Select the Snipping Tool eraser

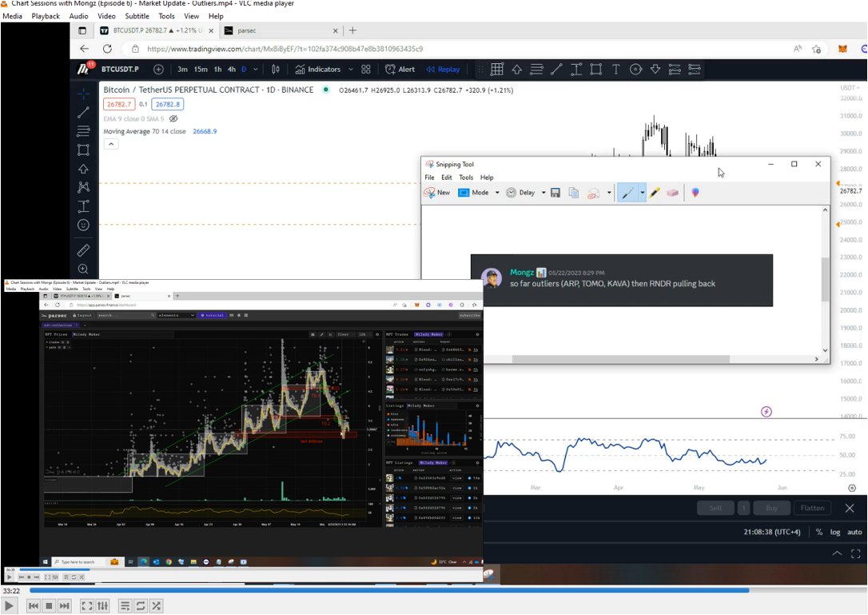673,192
